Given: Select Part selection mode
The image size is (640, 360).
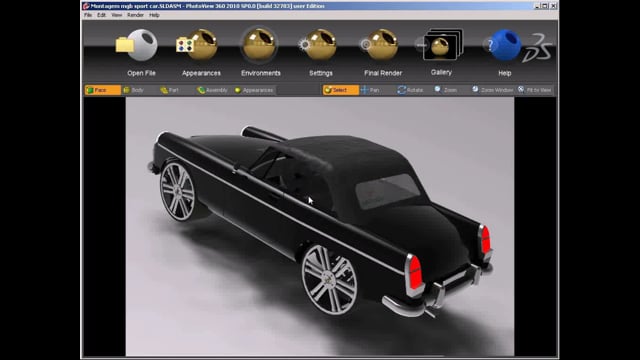Looking at the screenshot, I should 169,90.
